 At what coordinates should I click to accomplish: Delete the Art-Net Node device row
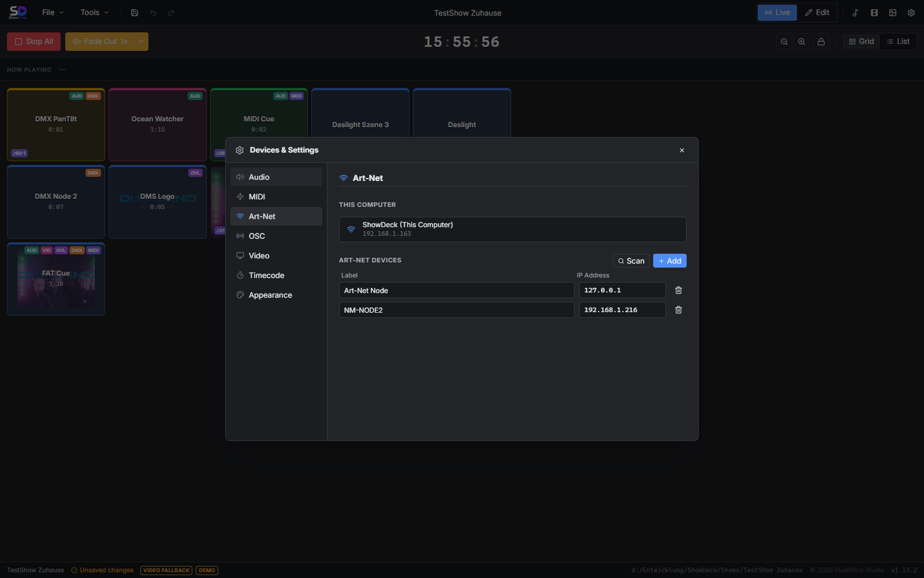click(x=679, y=290)
